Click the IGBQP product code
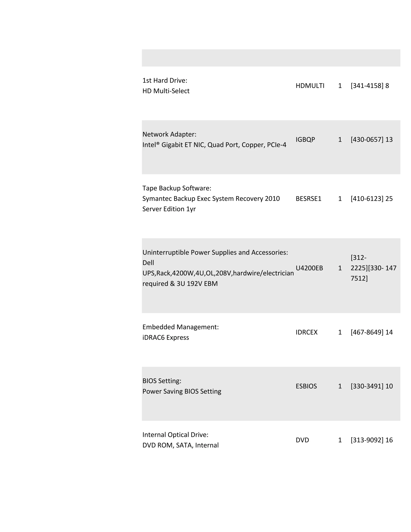The height and width of the screenshot is (532, 411). tap(305, 140)
